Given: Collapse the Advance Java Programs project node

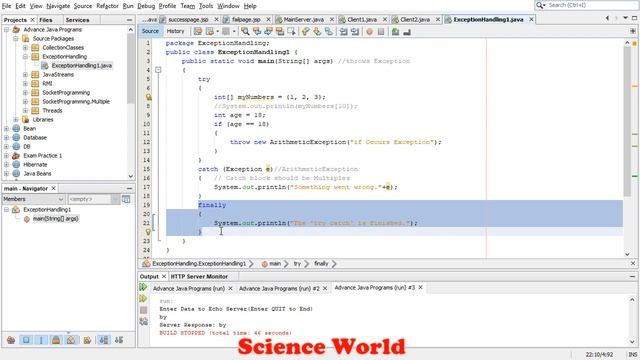Looking at the screenshot, I should tap(7, 30).
